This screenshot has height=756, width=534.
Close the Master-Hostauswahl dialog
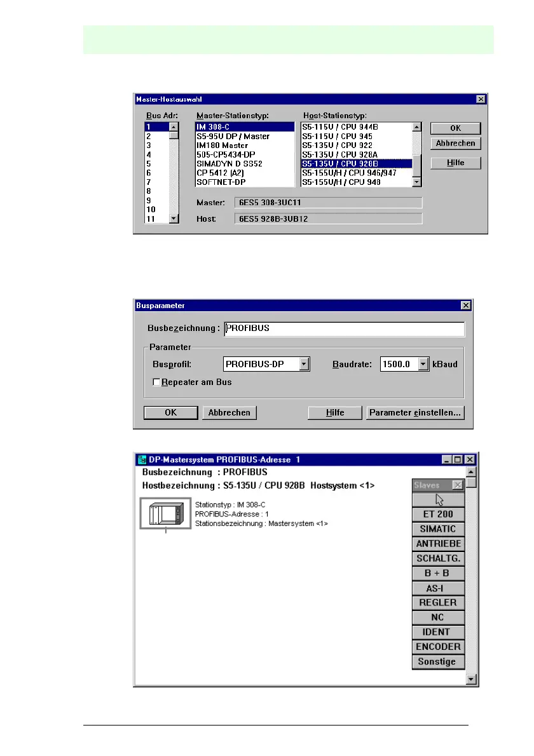[x=481, y=99]
